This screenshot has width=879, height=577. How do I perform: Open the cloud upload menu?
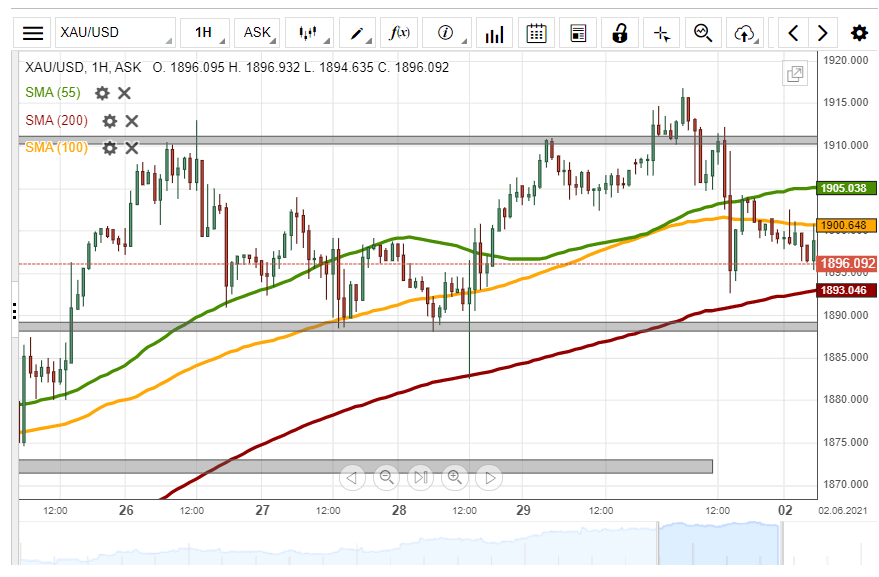tap(744, 33)
